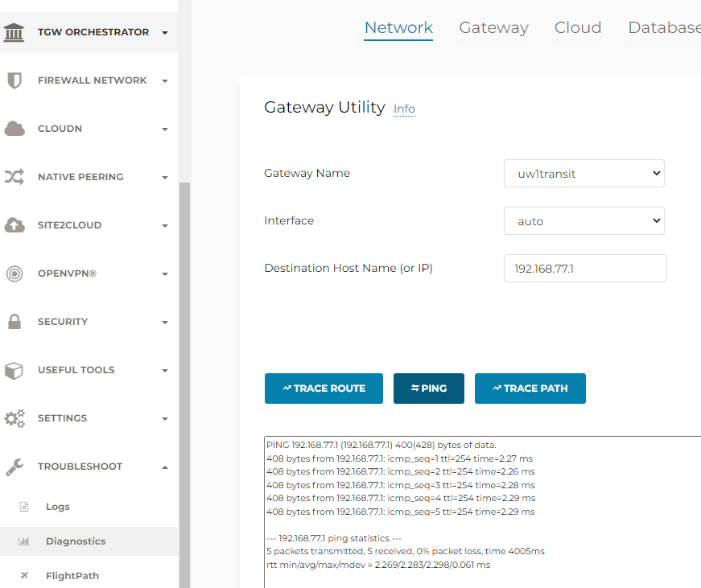Viewport: 701px width, 588px height.
Task: Expand the Useful Tools menu arrow
Action: coord(165,370)
